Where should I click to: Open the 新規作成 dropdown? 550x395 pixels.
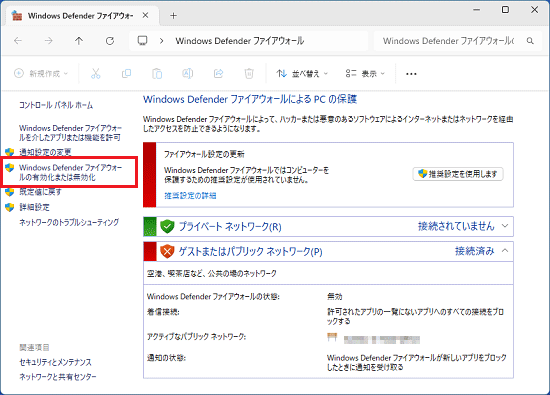pos(41,73)
